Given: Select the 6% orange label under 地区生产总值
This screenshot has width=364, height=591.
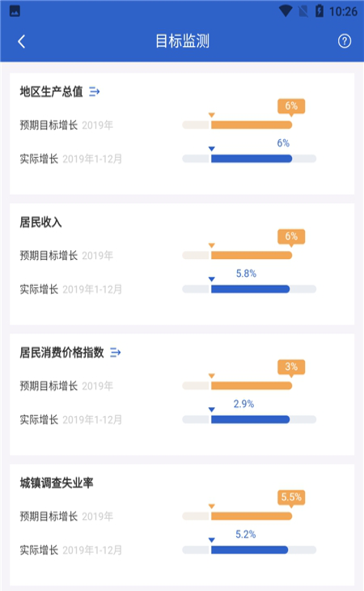Looking at the screenshot, I should coord(291,106).
